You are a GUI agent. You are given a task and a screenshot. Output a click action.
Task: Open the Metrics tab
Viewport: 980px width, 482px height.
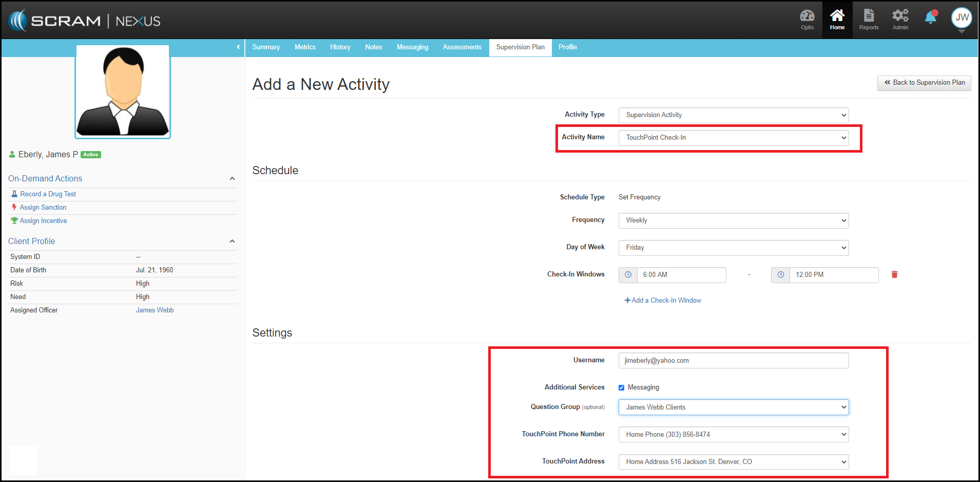pos(305,47)
